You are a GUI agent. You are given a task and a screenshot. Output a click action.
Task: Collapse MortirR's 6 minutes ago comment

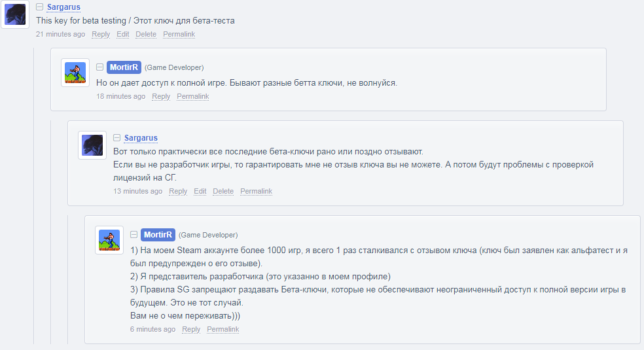134,234
